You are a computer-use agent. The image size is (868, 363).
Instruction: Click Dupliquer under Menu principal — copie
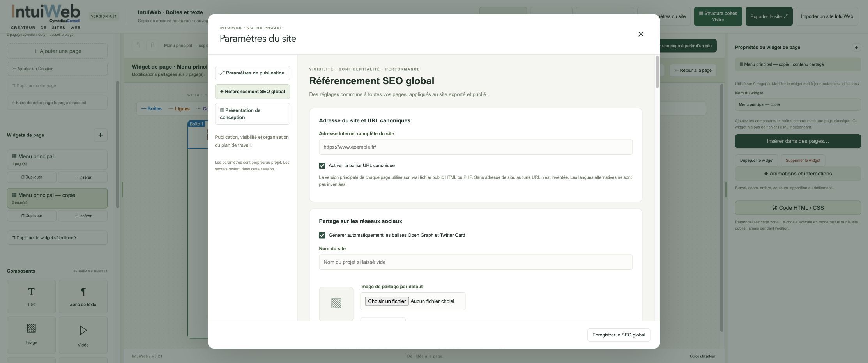pyautogui.click(x=32, y=216)
